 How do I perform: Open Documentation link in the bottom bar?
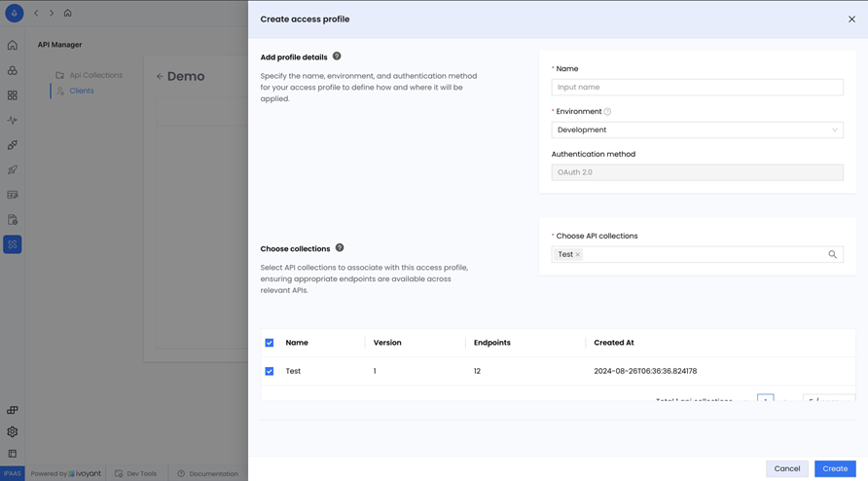(x=207, y=473)
